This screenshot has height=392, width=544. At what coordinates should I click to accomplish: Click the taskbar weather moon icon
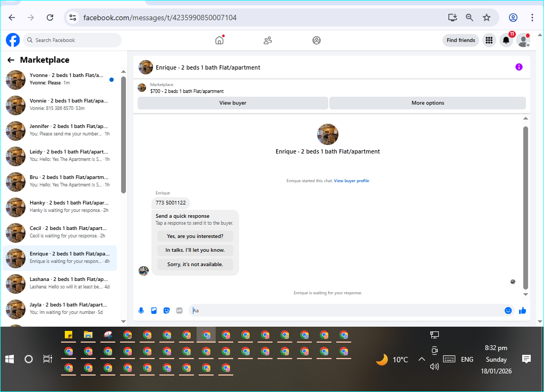pyautogui.click(x=382, y=360)
